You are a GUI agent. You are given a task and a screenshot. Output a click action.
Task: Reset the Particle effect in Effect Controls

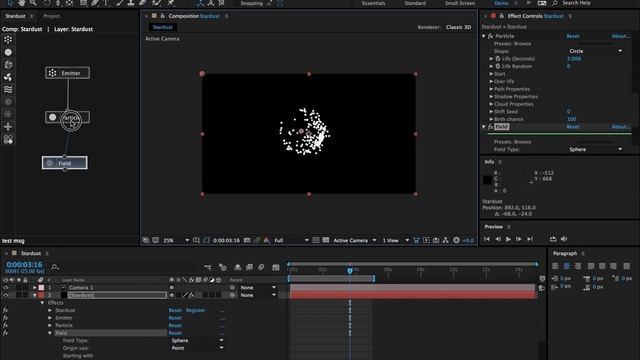click(x=573, y=36)
